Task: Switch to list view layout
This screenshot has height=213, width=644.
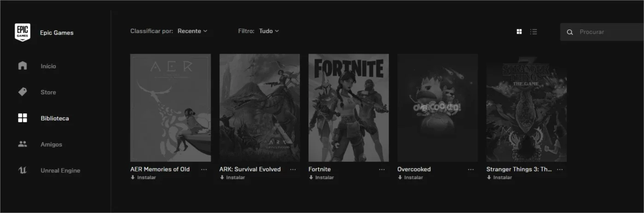Action: [534, 32]
